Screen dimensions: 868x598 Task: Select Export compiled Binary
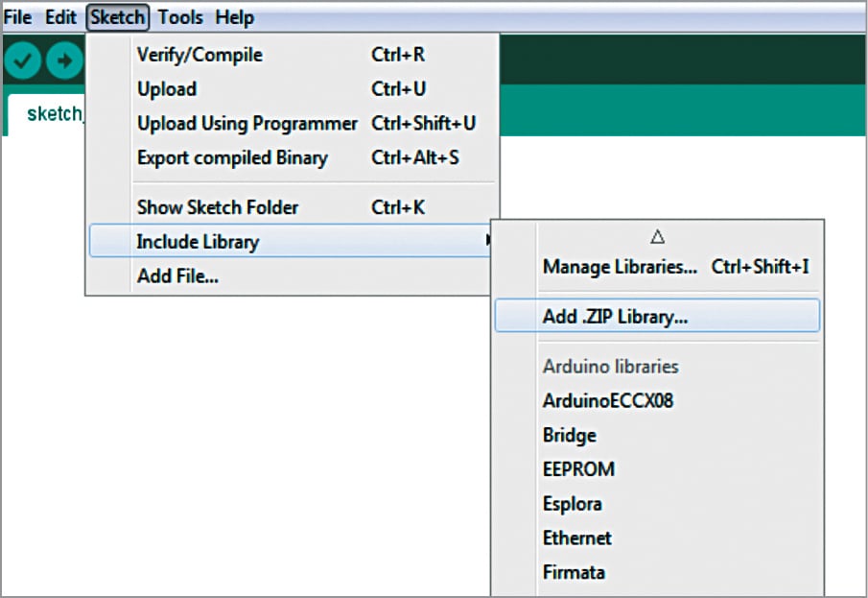tap(232, 158)
